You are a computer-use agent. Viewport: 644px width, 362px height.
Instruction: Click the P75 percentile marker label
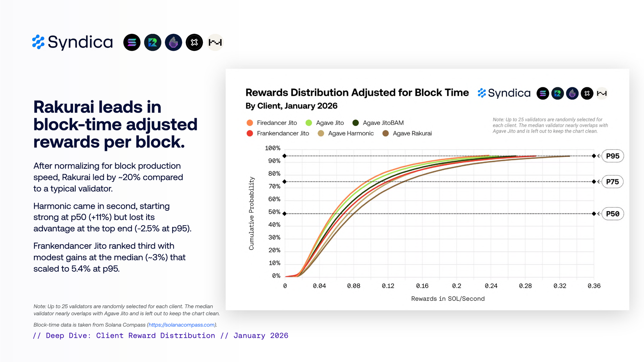click(612, 182)
